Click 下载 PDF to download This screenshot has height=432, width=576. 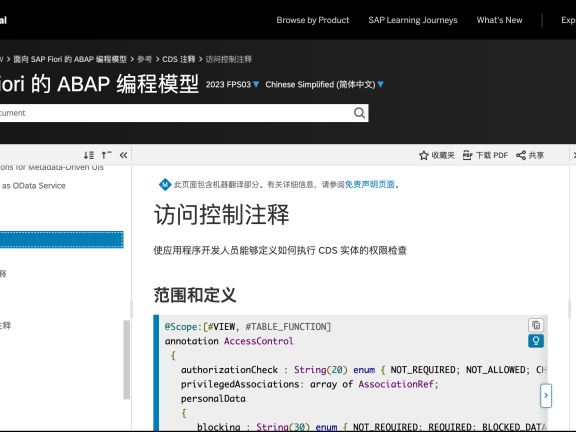coord(485,155)
